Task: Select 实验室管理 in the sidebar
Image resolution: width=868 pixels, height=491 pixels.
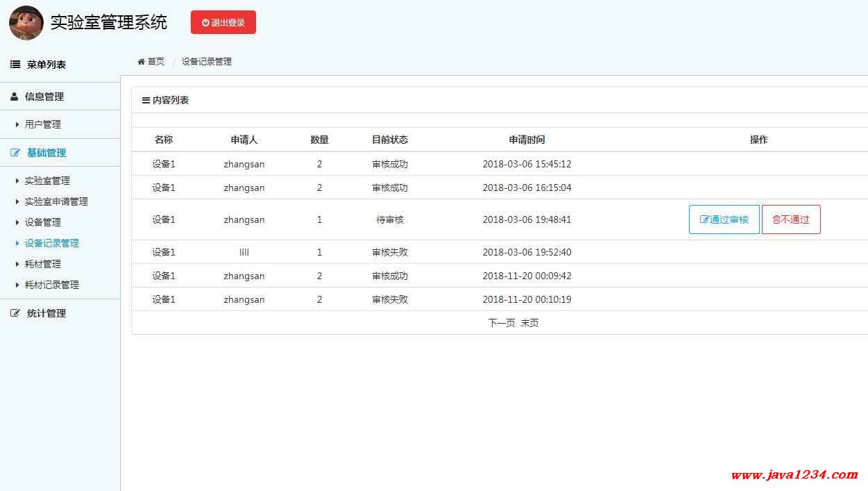Action: [47, 181]
